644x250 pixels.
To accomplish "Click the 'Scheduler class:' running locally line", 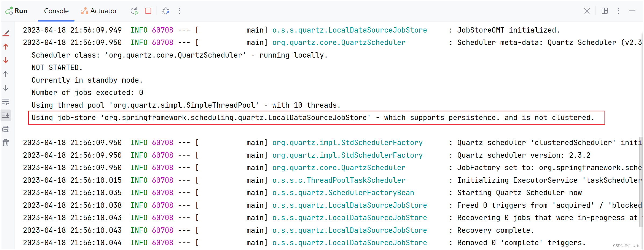I will pyautogui.click(x=180, y=55).
